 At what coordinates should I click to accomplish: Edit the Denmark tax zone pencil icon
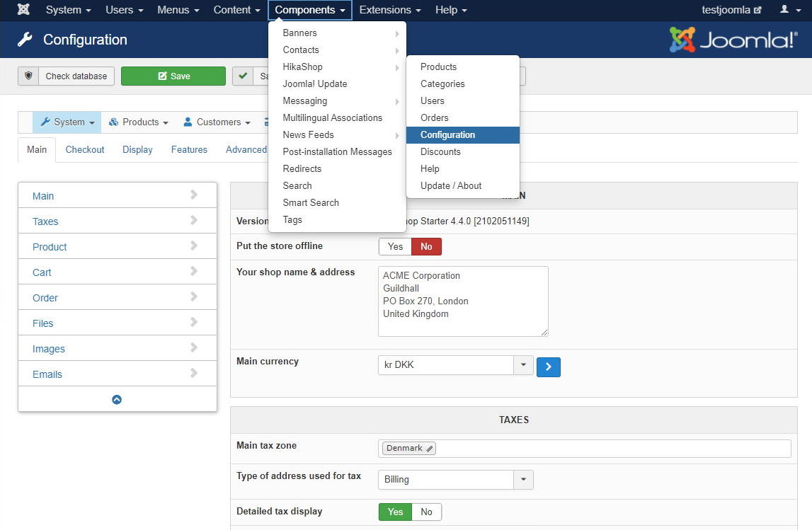[429, 449]
